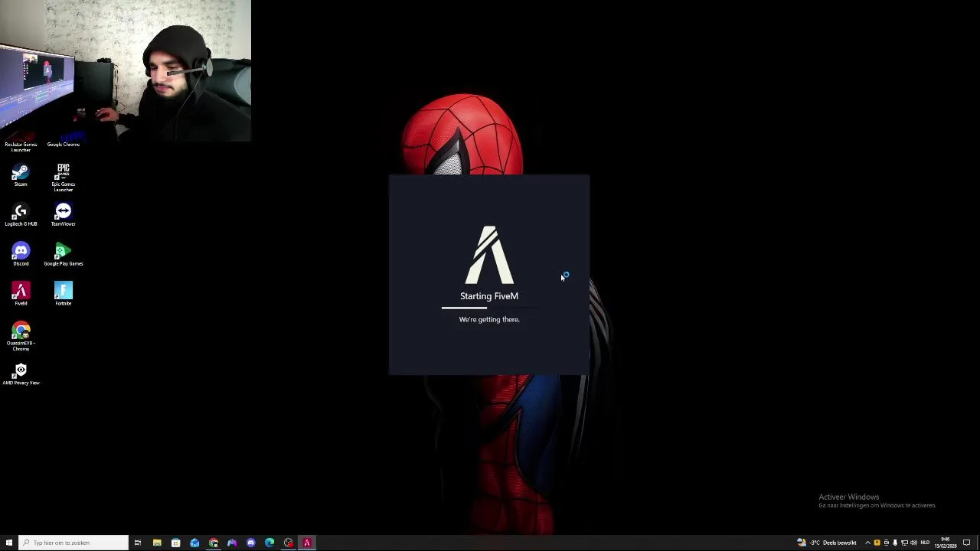Screen dimensions: 980x551
Task: Select the TeamViewer desktop shortcut
Action: 64,215
